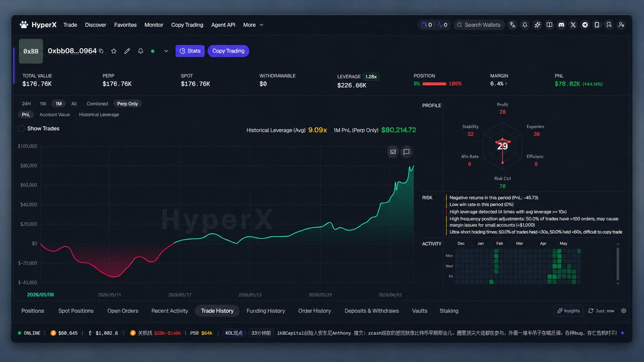This screenshot has width=644, height=362.
Task: Click the activity pulse counter showing 0
Action: [x=442, y=25]
